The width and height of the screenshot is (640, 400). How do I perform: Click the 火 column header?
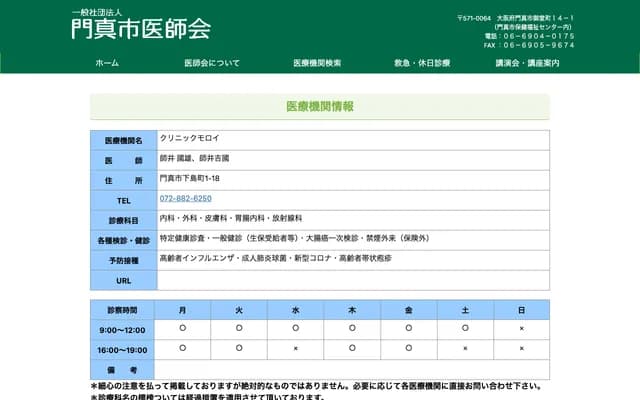pos(239,310)
